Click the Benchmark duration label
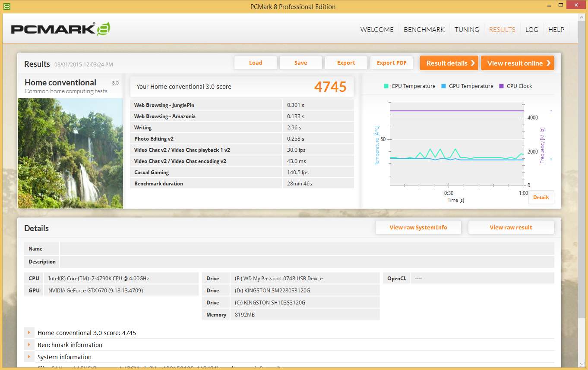The image size is (588, 370). click(158, 184)
